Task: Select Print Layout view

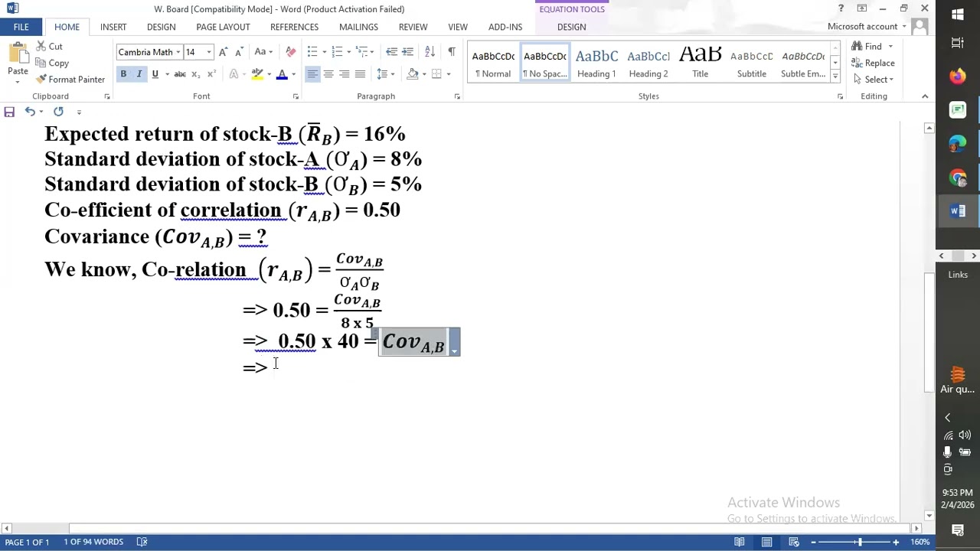Action: click(x=766, y=542)
